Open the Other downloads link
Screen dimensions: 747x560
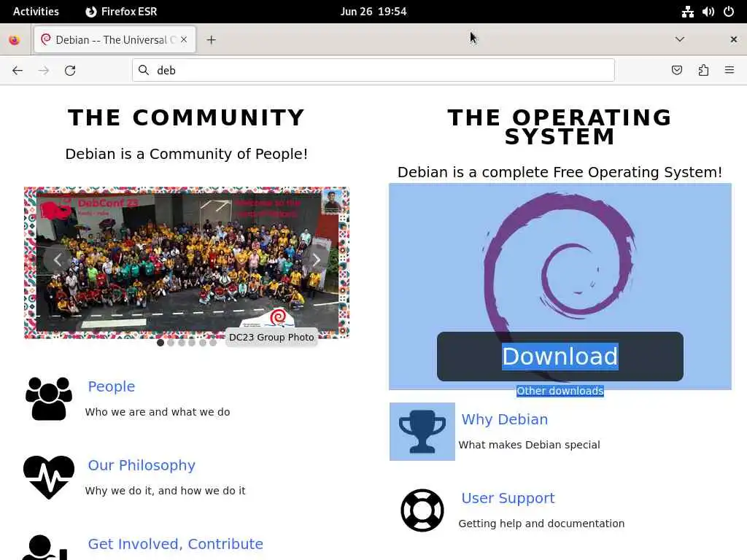(x=560, y=391)
